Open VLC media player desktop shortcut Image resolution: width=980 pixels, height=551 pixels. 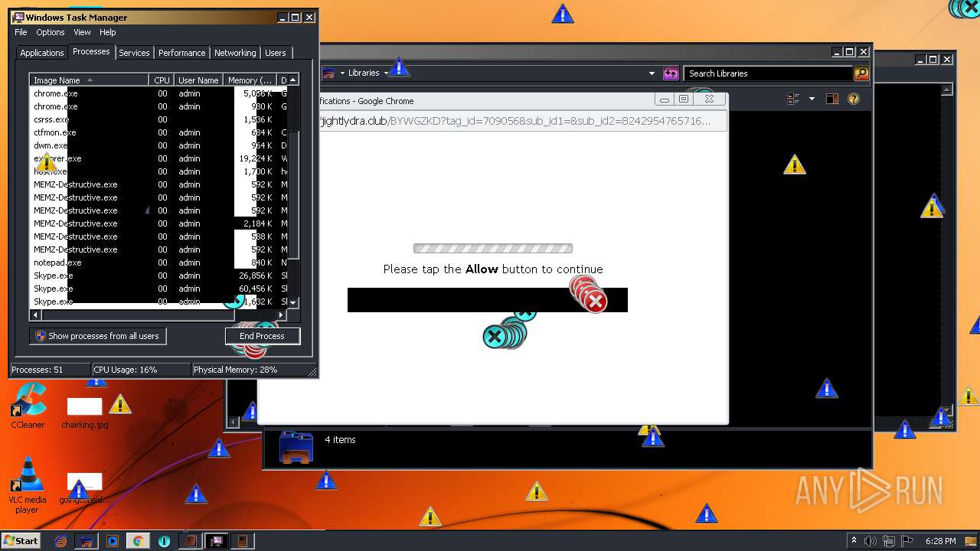point(28,486)
